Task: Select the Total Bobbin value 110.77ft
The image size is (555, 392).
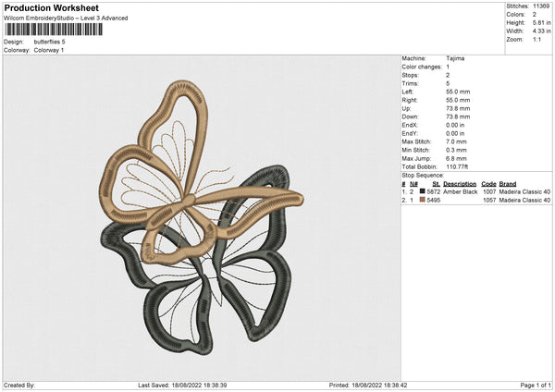Action: [x=457, y=166]
